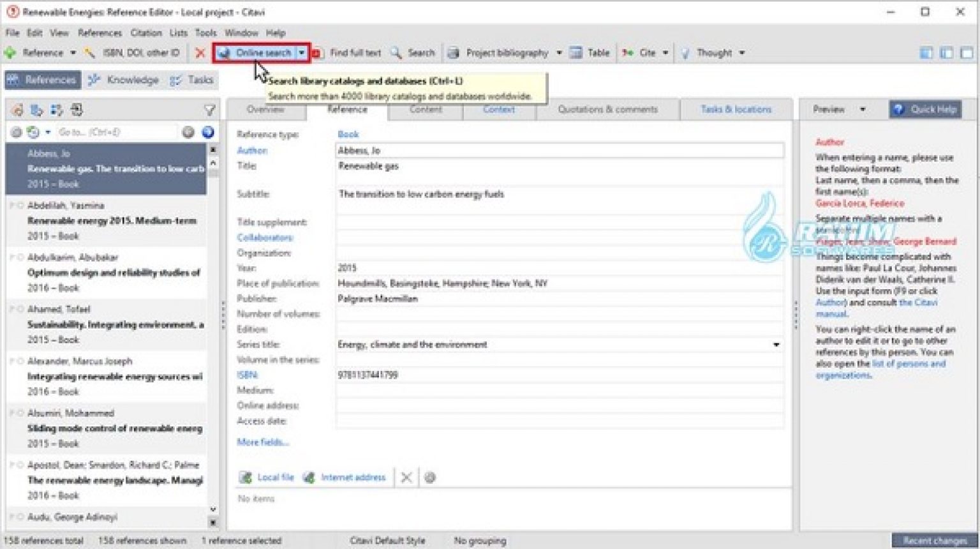Click the More fields link

coord(263,442)
